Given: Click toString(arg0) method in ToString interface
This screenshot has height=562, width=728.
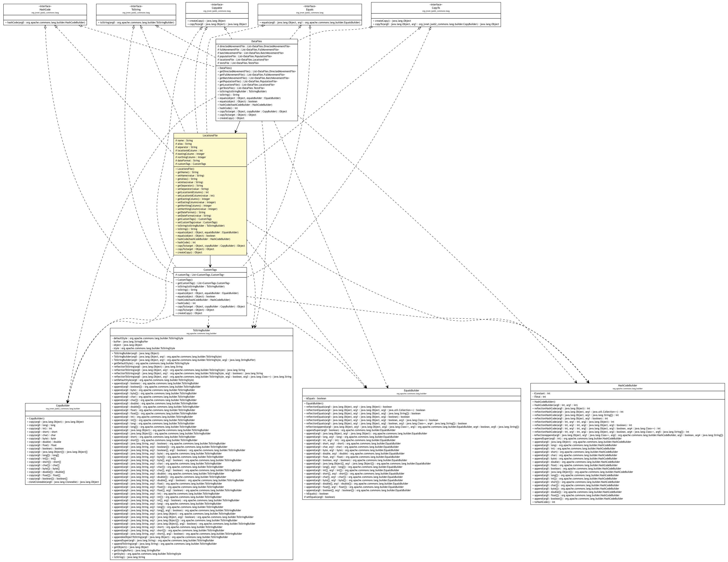Looking at the screenshot, I should pyautogui.click(x=136, y=23).
